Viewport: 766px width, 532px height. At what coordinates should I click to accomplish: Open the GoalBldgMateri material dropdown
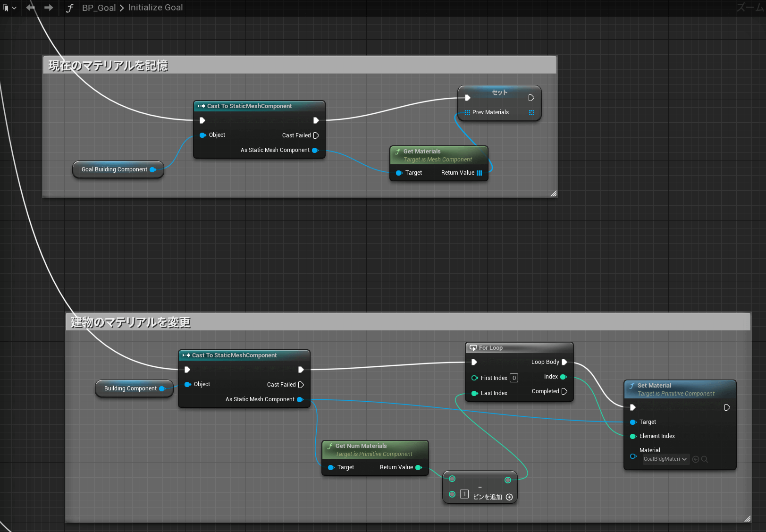click(665, 459)
